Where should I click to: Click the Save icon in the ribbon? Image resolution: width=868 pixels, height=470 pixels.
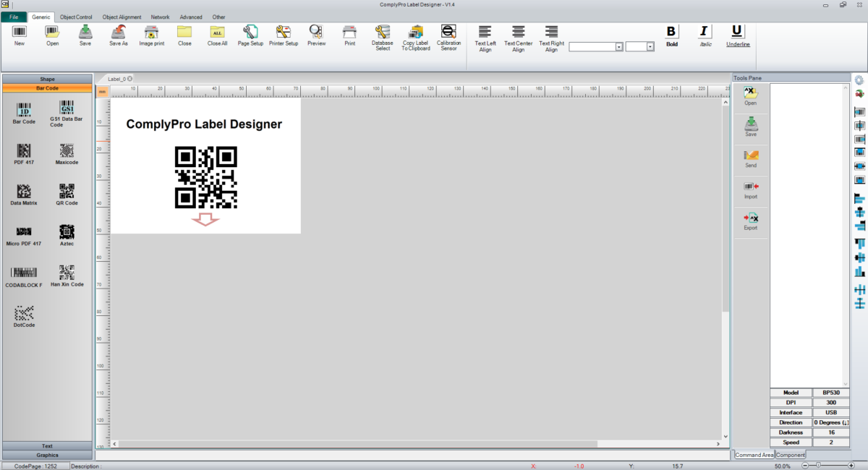85,35
